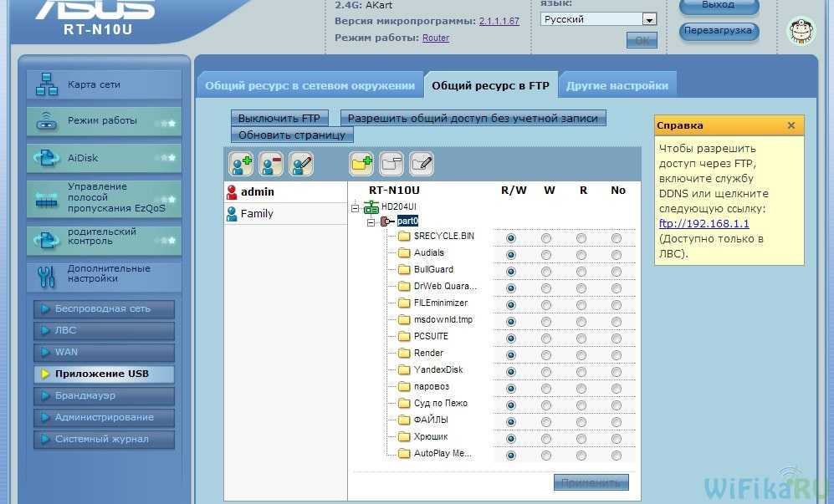The image size is (834, 504).
Task: Click the Render folder icon
Action: (x=405, y=353)
